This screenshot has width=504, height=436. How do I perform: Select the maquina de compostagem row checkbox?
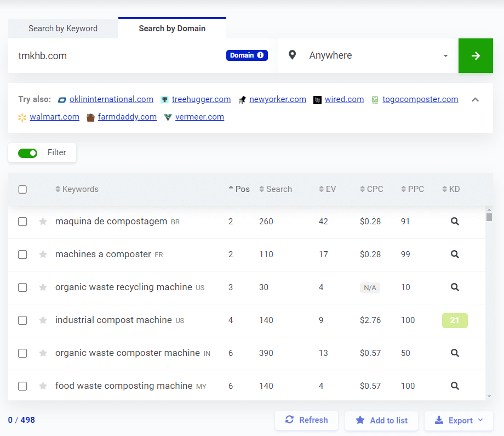22,222
